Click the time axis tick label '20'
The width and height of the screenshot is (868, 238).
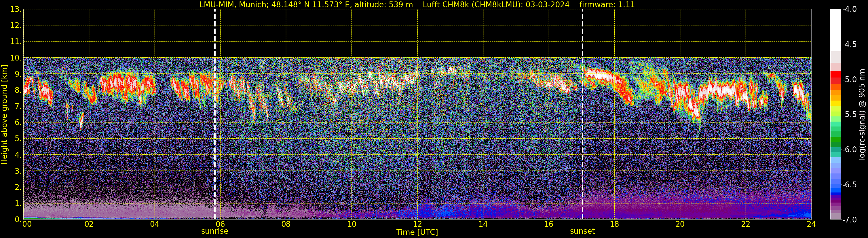[x=680, y=224]
